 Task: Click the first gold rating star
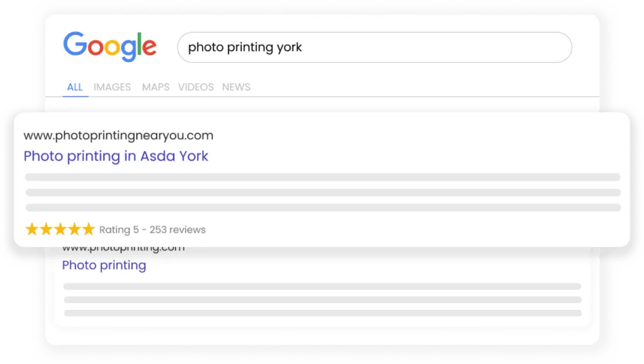click(x=31, y=229)
